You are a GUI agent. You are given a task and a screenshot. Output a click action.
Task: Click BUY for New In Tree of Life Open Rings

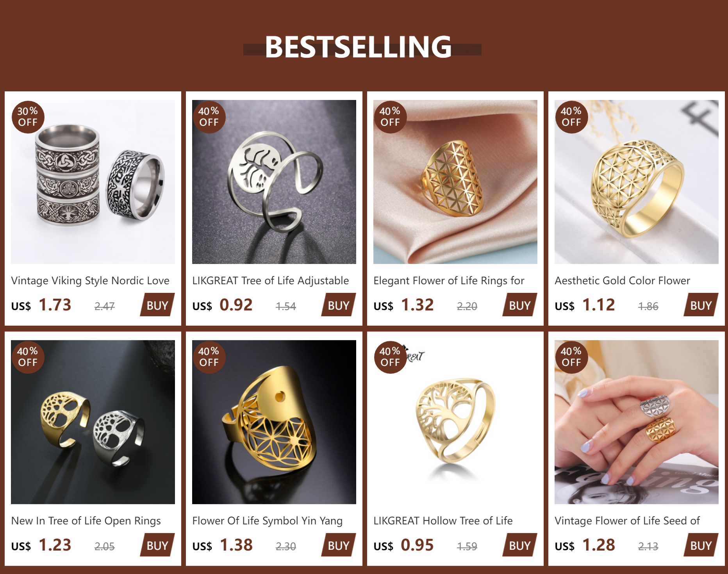[x=157, y=545]
